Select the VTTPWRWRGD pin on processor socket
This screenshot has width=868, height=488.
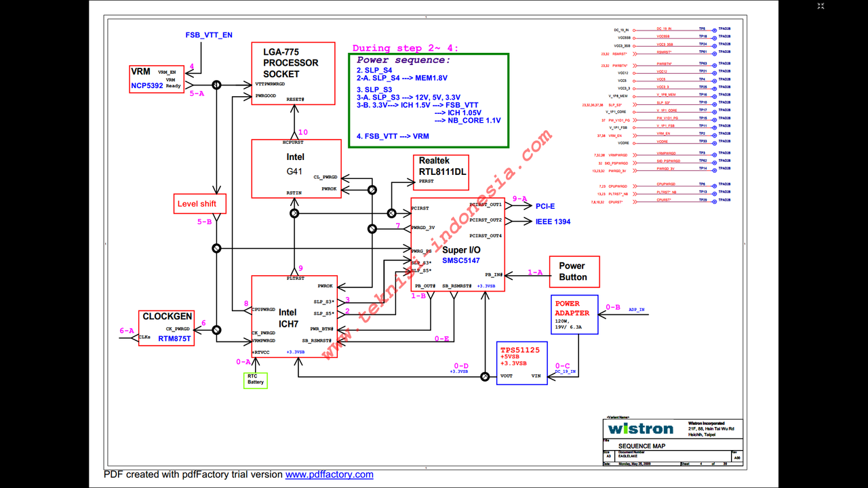(x=270, y=84)
